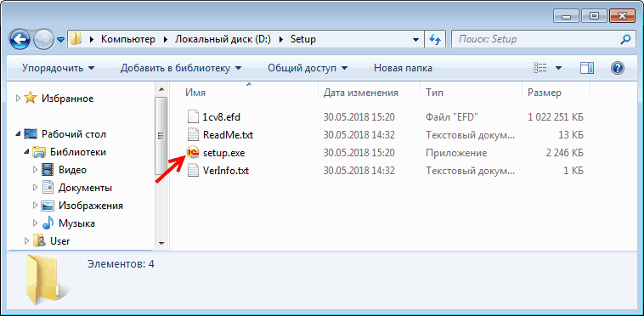Click the Рабочий стол monitor icon
Screen dimensions: 644x316
31,134
